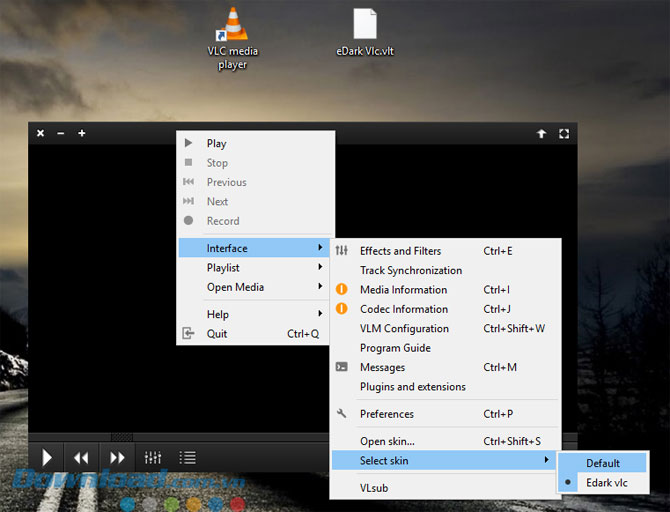This screenshot has height=512, width=670.
Task: Open VLM Configuration
Action: coord(445,328)
